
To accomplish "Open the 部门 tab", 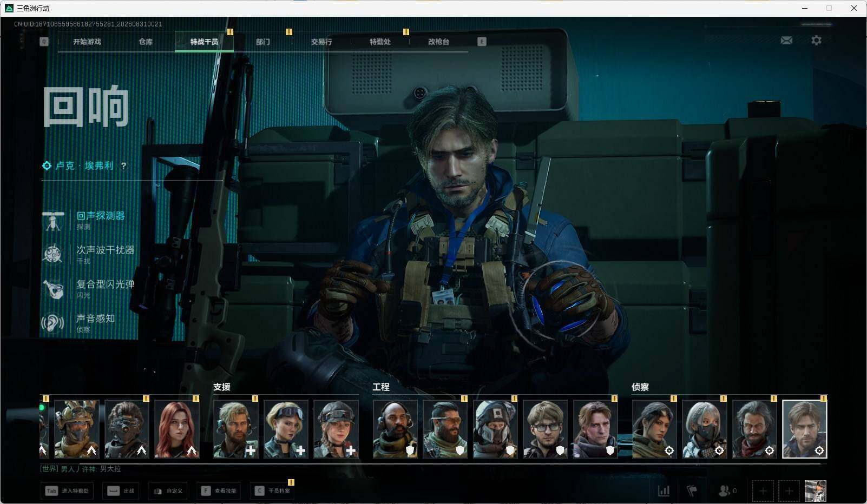I will [263, 42].
